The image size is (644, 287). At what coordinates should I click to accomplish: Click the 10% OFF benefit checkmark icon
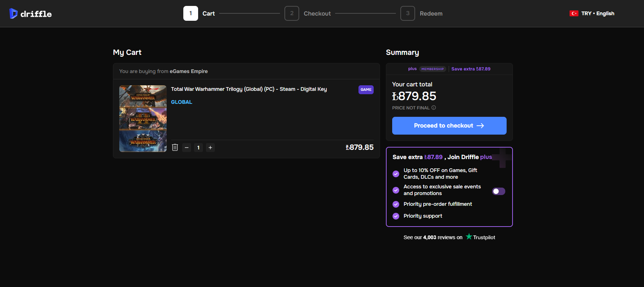(x=396, y=174)
